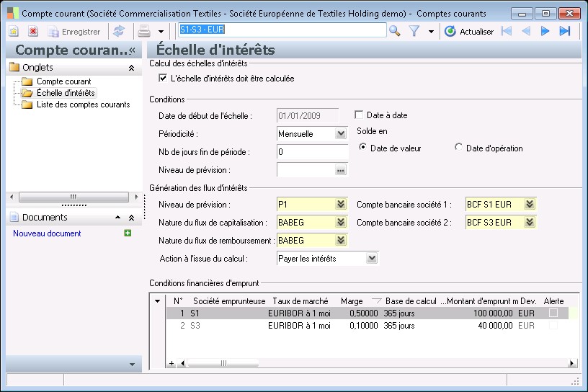Click the Marge column header

352,301
